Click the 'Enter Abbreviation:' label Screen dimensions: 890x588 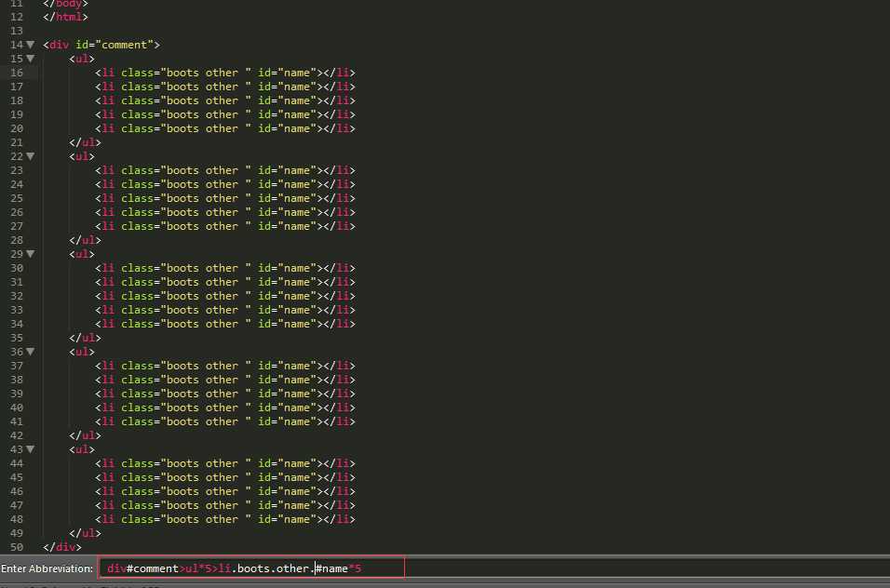point(47,568)
